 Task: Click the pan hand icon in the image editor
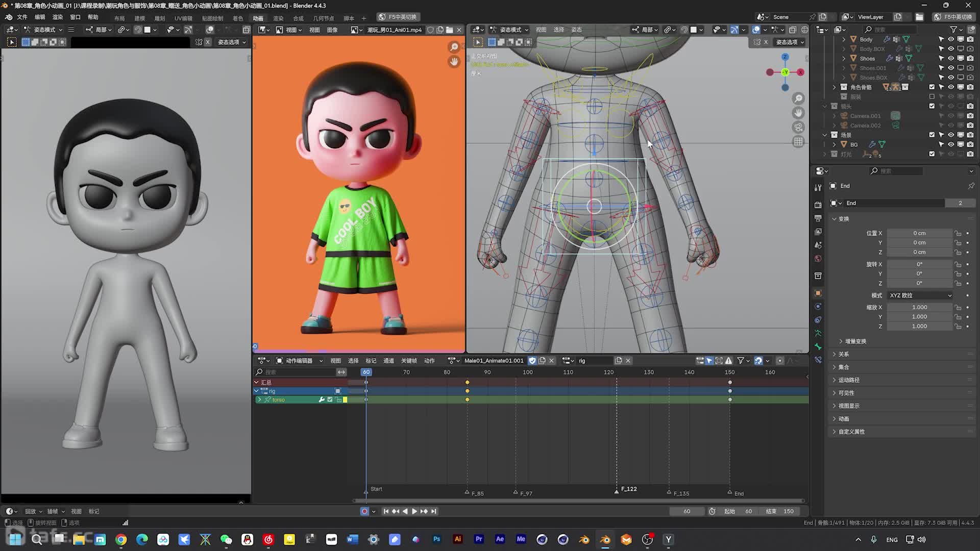click(x=454, y=62)
